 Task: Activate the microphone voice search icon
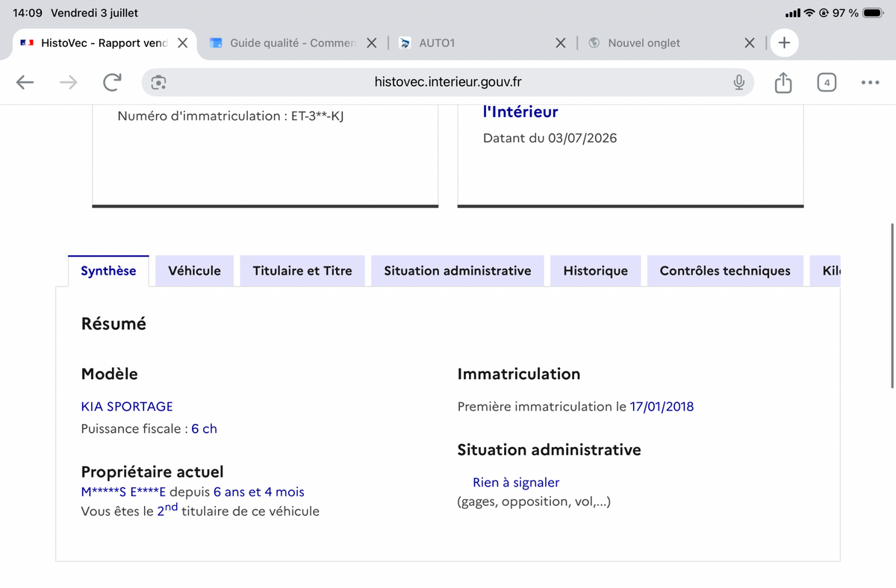pyautogui.click(x=738, y=82)
